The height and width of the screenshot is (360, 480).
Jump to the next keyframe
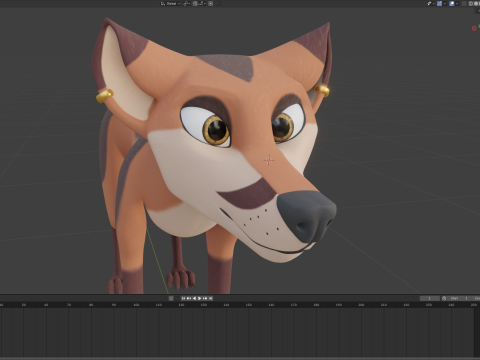[x=205, y=298]
